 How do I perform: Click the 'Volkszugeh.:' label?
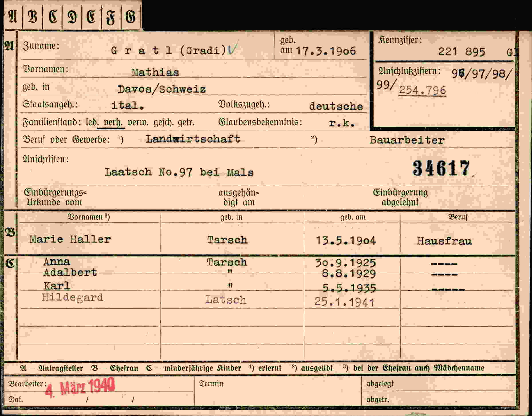coord(244,104)
